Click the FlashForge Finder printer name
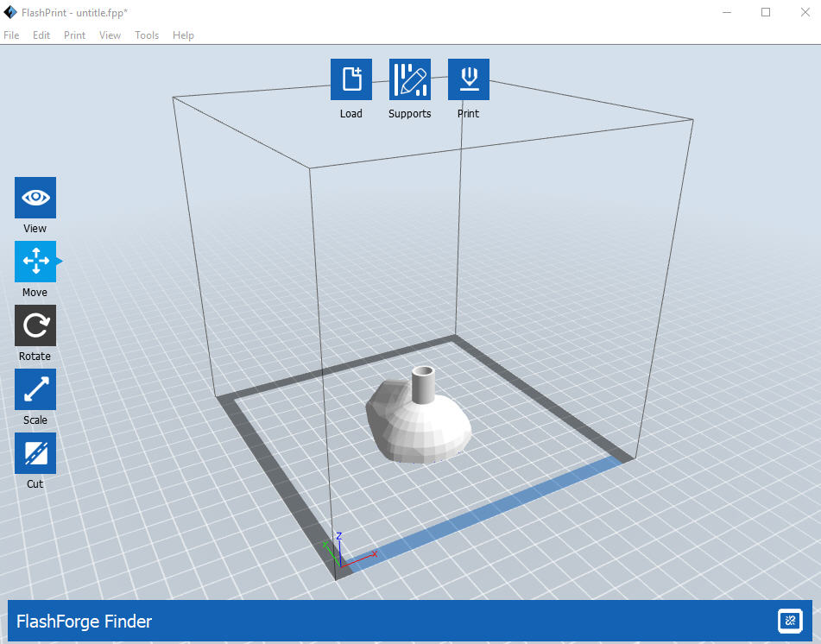Viewport: 821px width, 644px height. pos(84,622)
